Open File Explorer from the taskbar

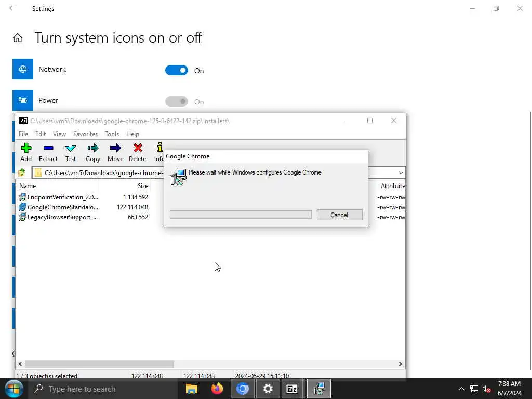[192, 389]
